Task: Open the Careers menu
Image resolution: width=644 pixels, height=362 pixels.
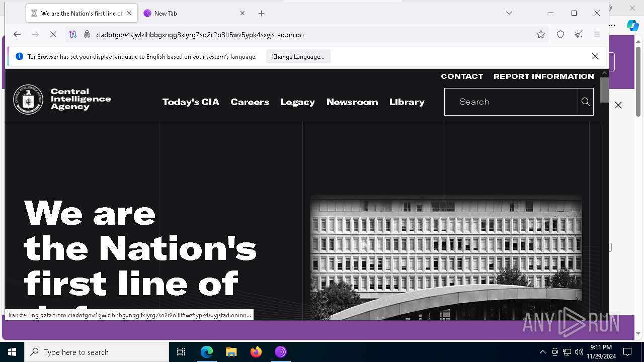Action: click(250, 102)
